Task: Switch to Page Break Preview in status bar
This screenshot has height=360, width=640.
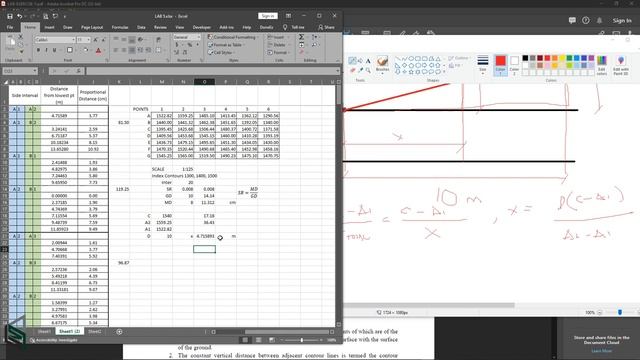Action: tap(271, 340)
